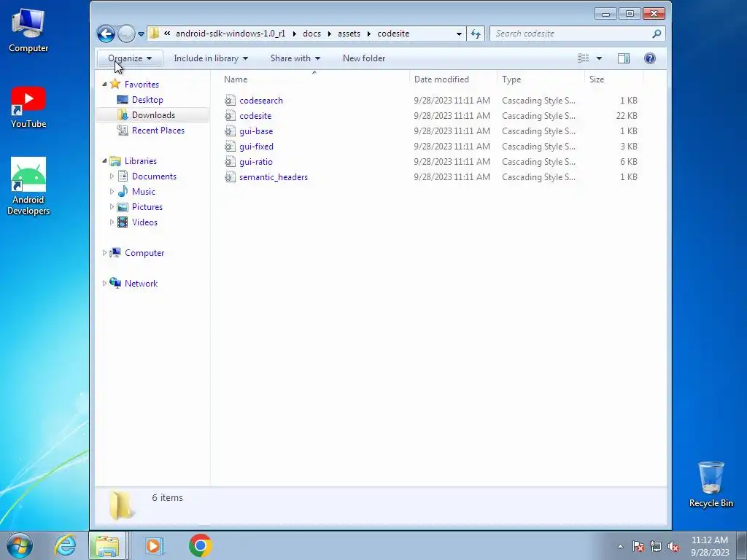Select the semantic_headers file icon
Screen dimensions: 747x560
230,177
